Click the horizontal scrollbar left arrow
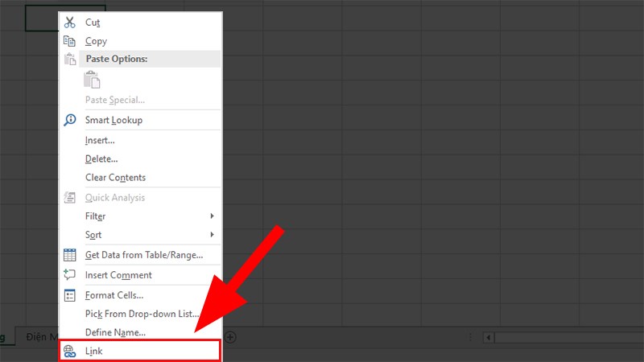The height and width of the screenshot is (362, 644). click(x=489, y=338)
